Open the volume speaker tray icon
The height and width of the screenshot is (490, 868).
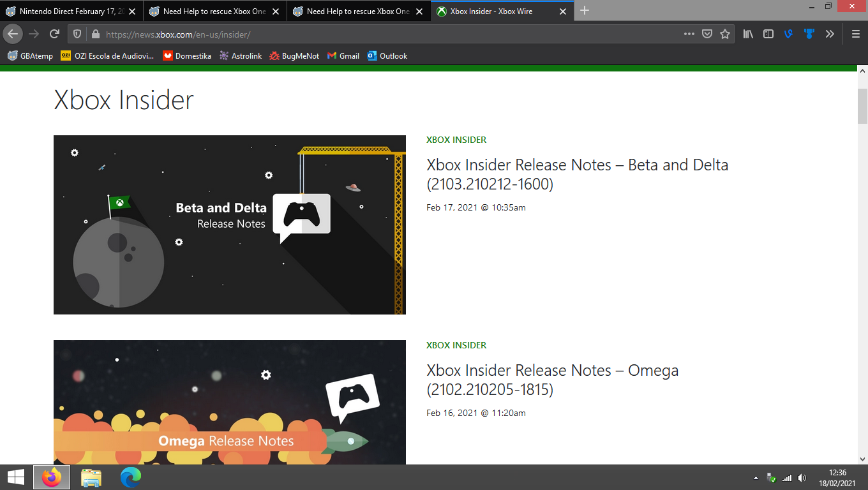pos(802,478)
